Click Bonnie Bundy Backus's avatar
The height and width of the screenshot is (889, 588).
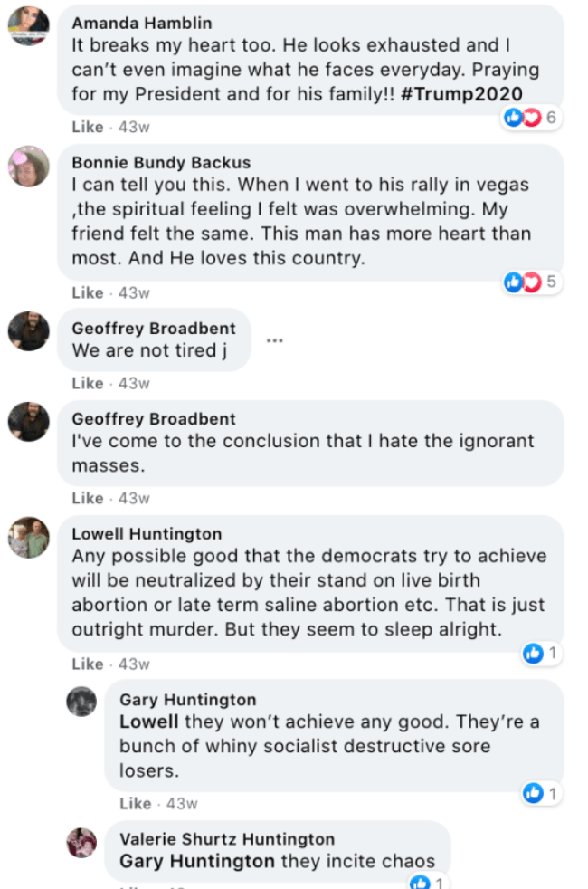(x=28, y=166)
